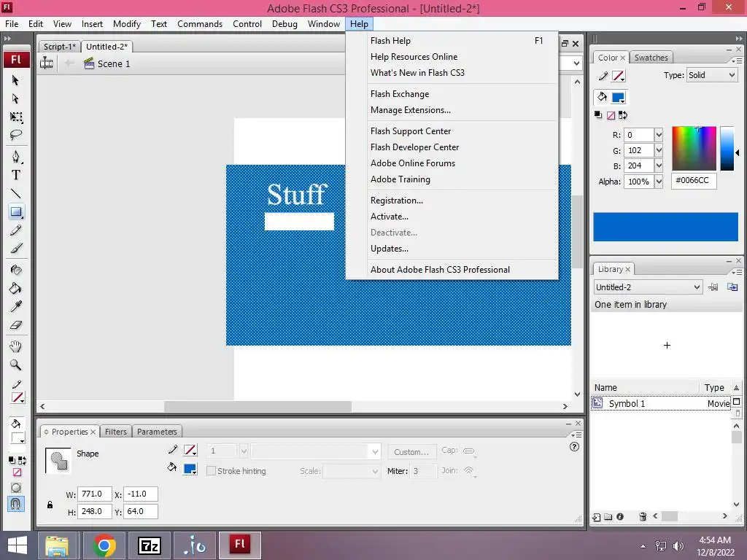Open the Scale dropdown in Properties
The image size is (747, 560).
click(352, 471)
